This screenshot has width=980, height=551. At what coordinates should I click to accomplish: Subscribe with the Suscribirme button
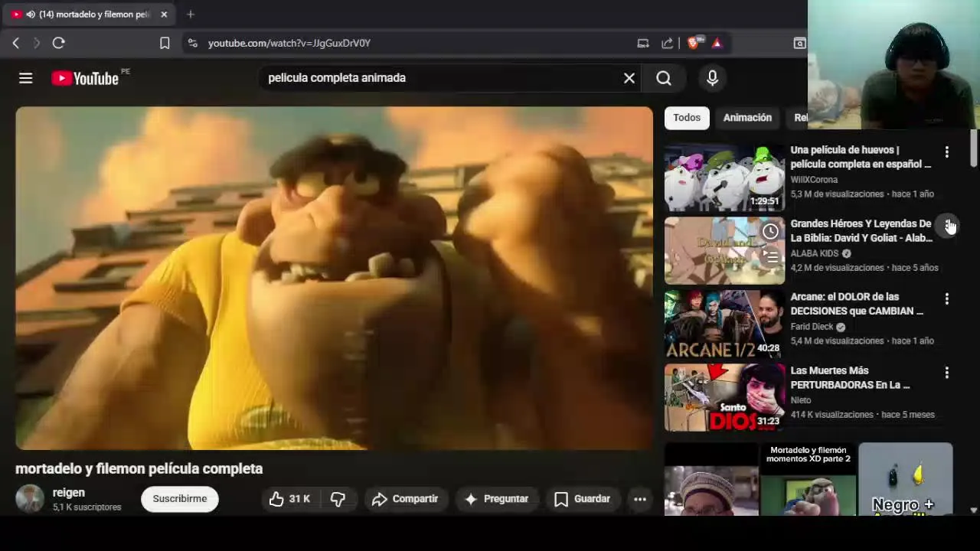(180, 499)
